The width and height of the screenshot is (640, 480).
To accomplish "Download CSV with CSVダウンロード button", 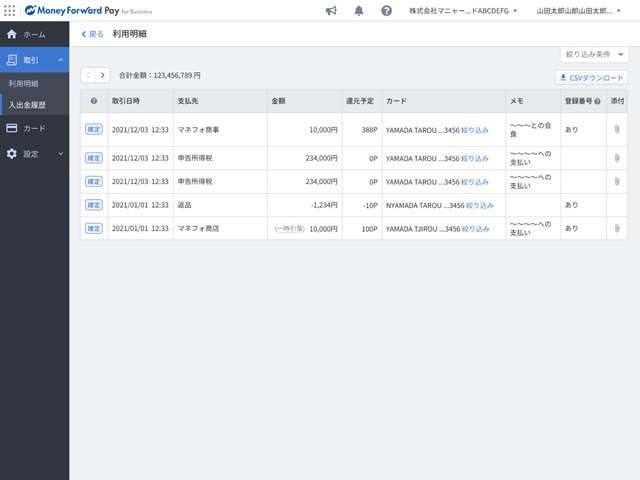I will point(591,78).
